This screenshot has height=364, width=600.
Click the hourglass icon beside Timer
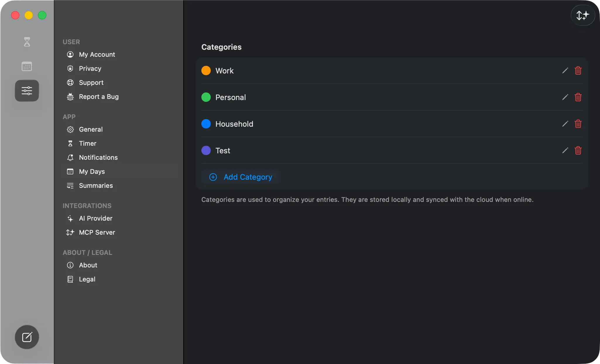click(x=70, y=143)
